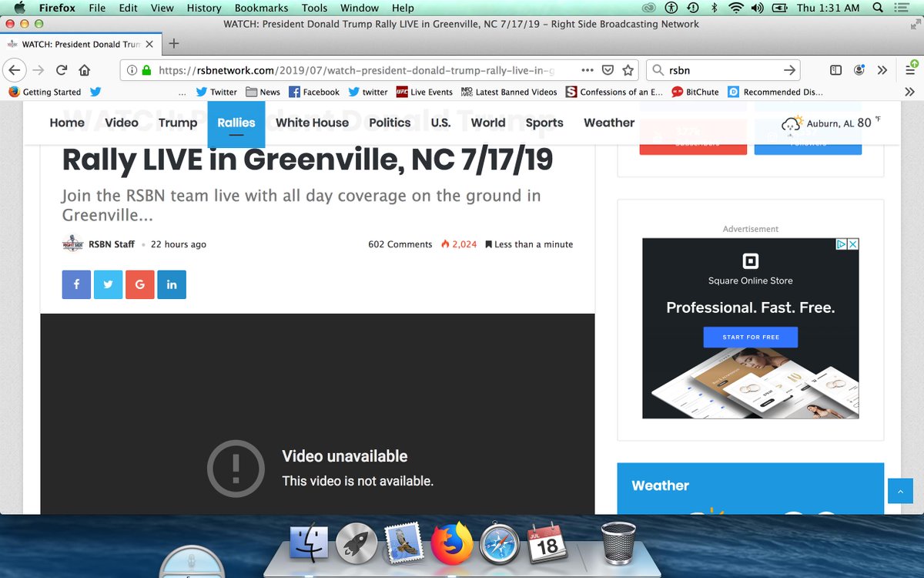
Task: Open the Firefox hamburger menu
Action: point(910,69)
